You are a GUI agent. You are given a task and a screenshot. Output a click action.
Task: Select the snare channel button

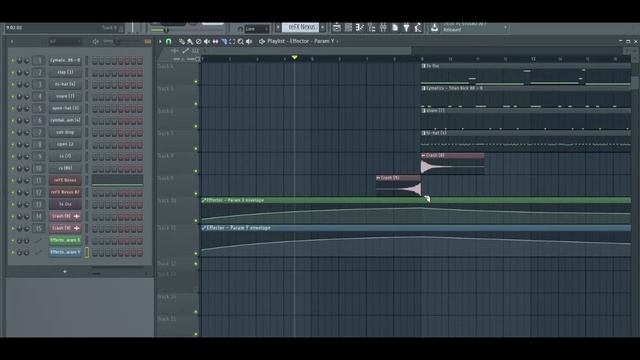pyautogui.click(x=65, y=97)
